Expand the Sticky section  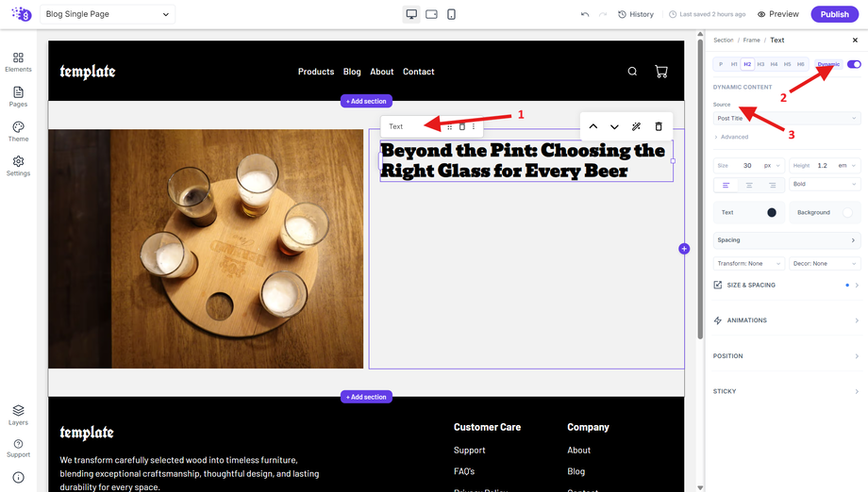point(787,391)
